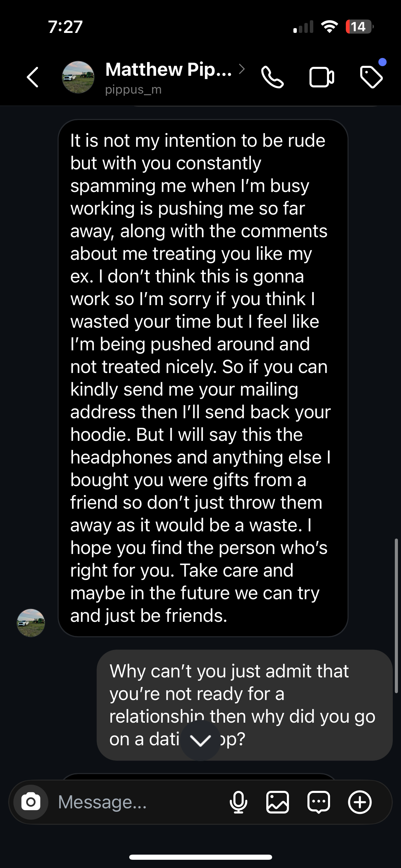The image size is (401, 868).
Task: Tap the back arrow to leave chat
Action: point(33,77)
